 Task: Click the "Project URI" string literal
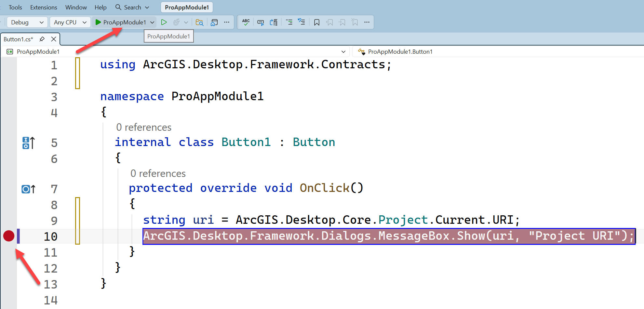tap(574, 236)
